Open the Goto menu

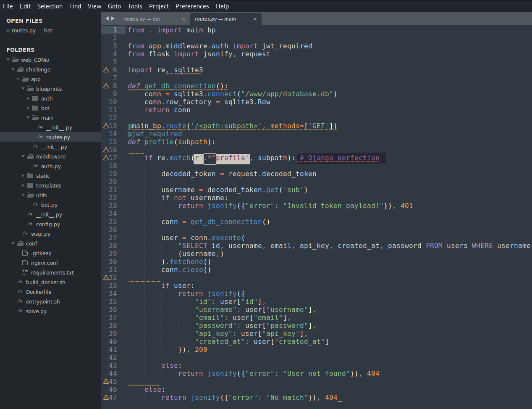[x=114, y=6]
